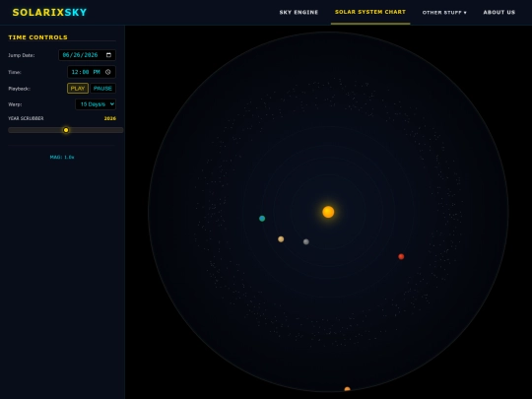Click the Jump Date input field
This screenshot has height=399, width=532.
click(88, 55)
